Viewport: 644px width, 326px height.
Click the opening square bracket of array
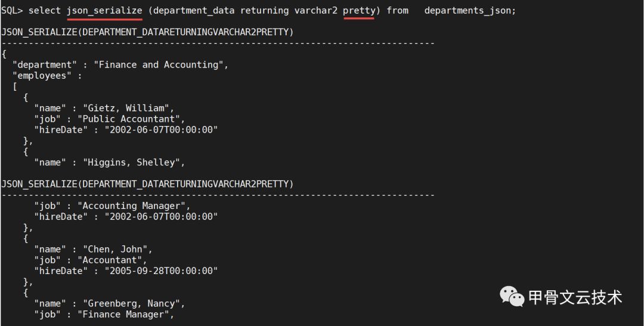pyautogui.click(x=14, y=87)
